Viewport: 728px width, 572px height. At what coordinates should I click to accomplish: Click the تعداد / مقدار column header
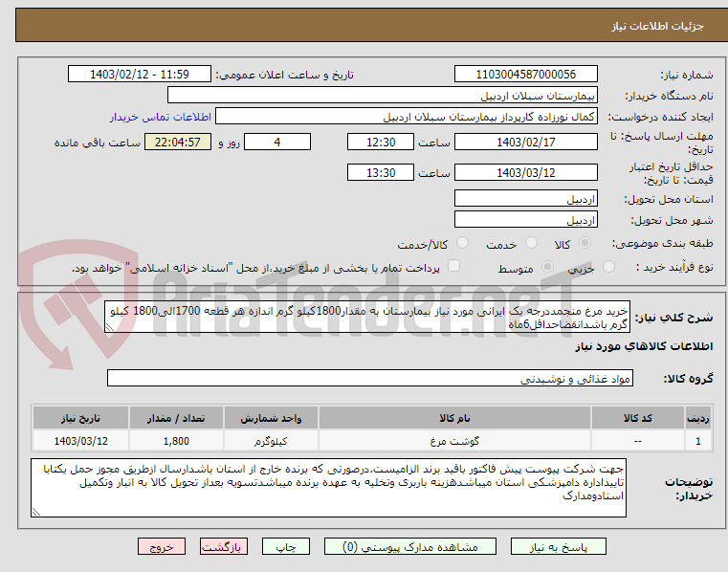click(176, 418)
